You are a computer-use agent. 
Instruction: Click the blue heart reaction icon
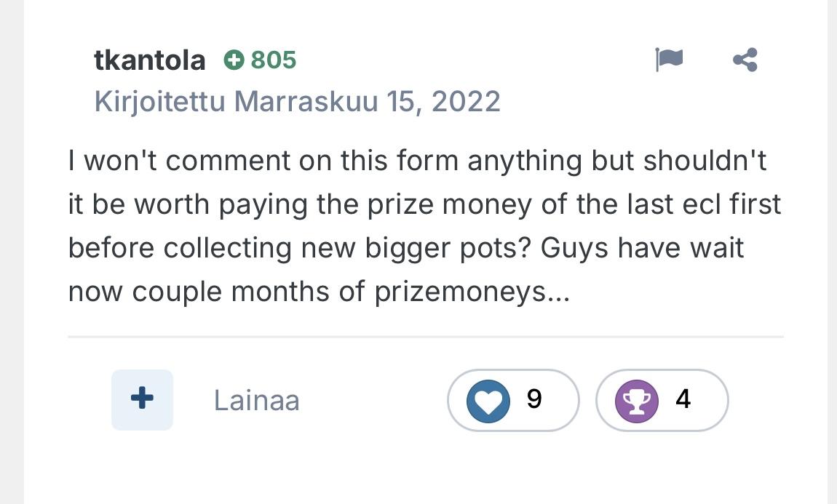[x=488, y=401]
